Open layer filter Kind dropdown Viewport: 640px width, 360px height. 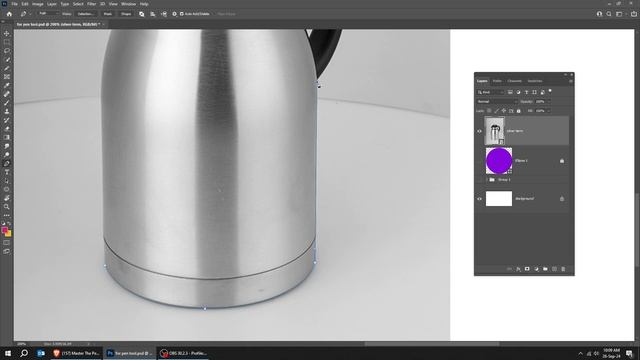(x=491, y=92)
